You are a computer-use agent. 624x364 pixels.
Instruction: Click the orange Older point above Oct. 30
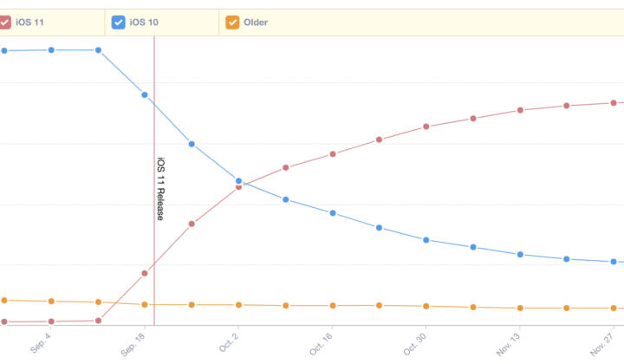pyautogui.click(x=426, y=306)
